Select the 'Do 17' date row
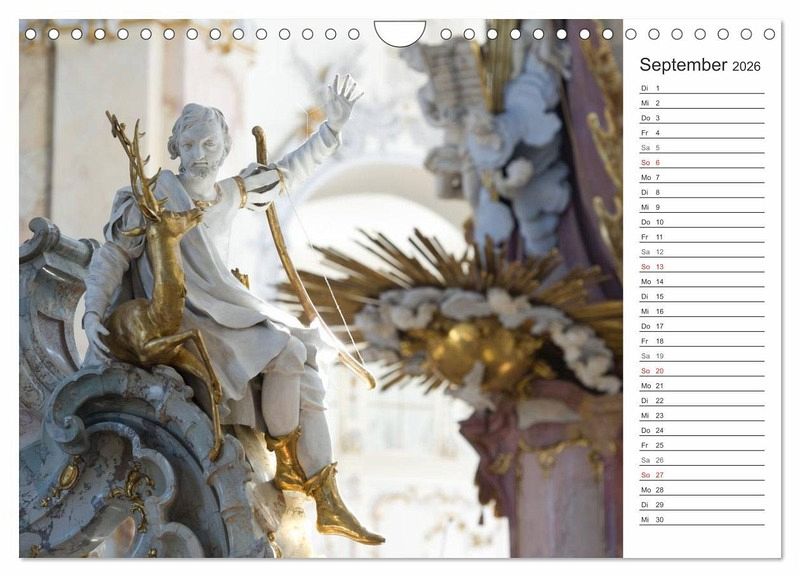 [702, 326]
